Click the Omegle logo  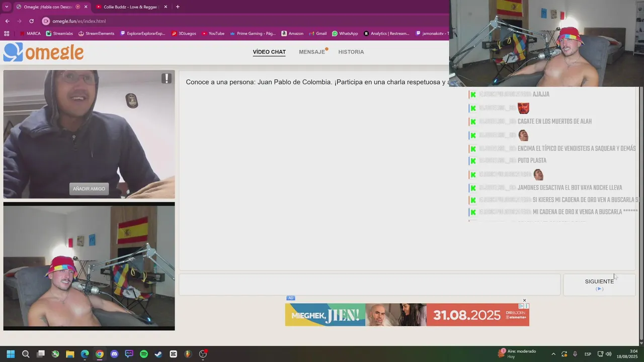tap(43, 52)
